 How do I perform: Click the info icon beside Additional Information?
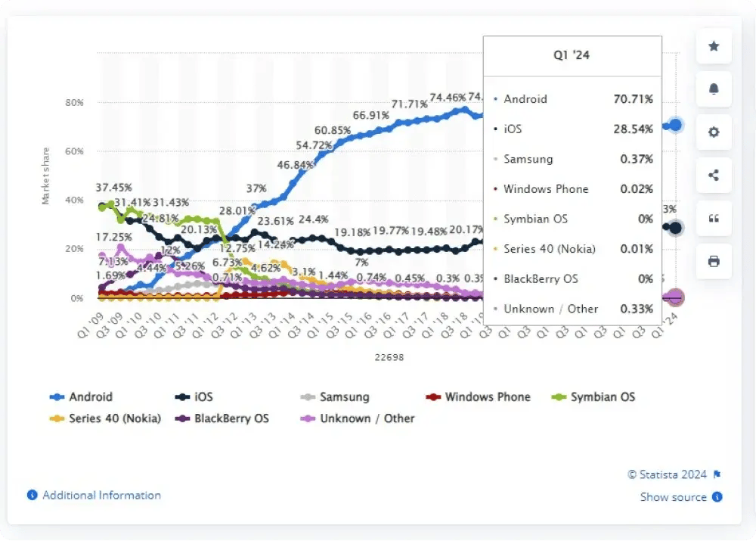click(x=31, y=495)
